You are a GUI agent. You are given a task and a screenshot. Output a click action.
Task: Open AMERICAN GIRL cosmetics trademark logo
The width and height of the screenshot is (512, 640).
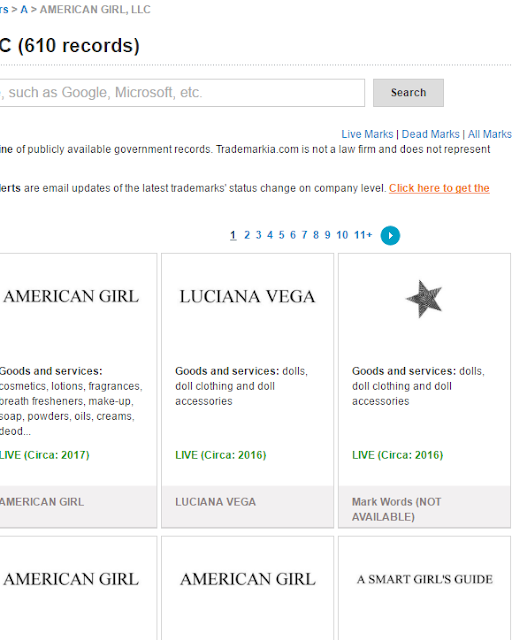(x=71, y=297)
